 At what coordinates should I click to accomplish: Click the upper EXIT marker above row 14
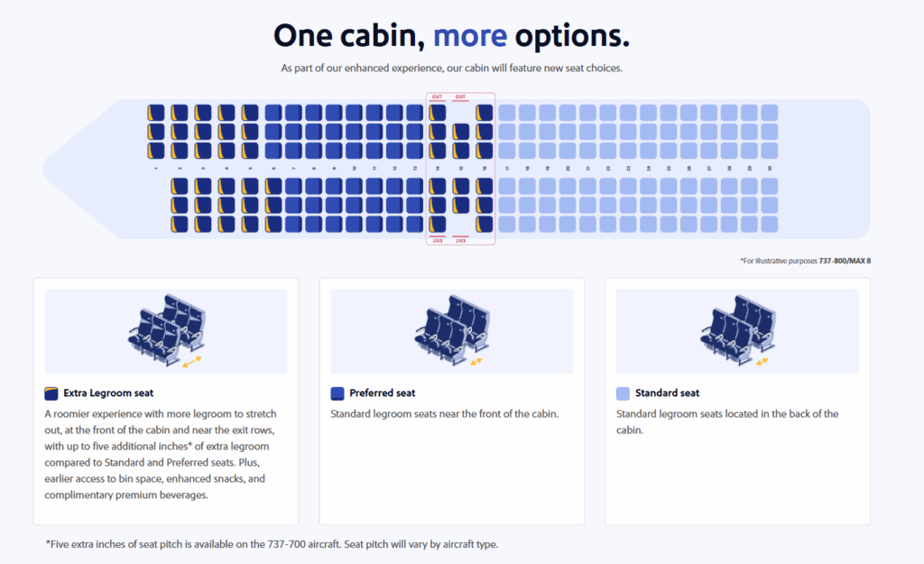(438, 97)
